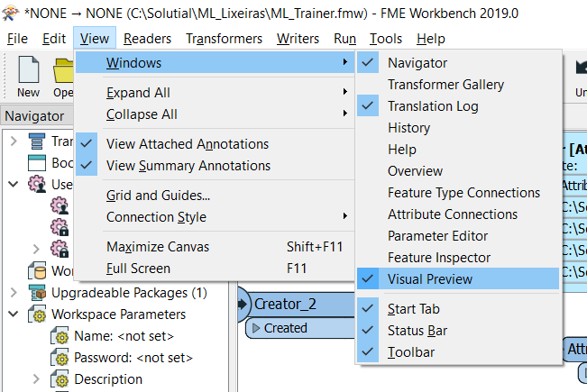Select the Transformers icon in Navigator
Viewport: 587px width, 392px height.
[37, 141]
